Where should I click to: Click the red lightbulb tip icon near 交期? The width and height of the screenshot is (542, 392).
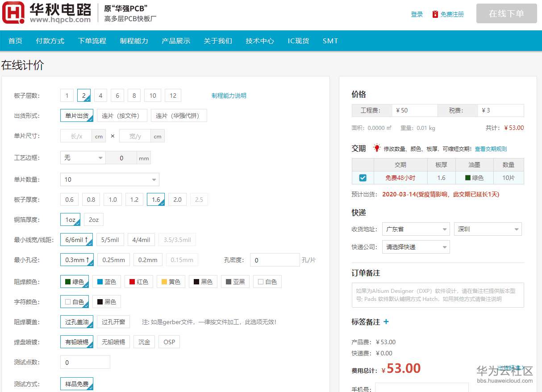tap(377, 148)
